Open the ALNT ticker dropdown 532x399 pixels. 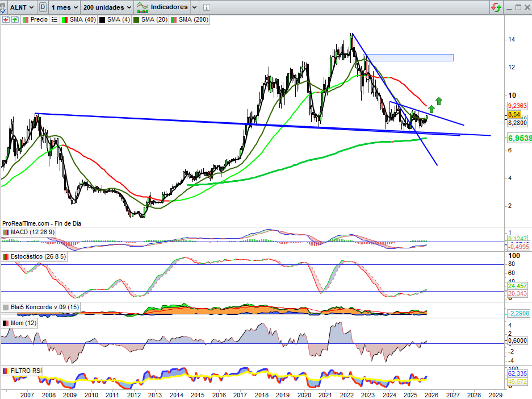click(22, 7)
